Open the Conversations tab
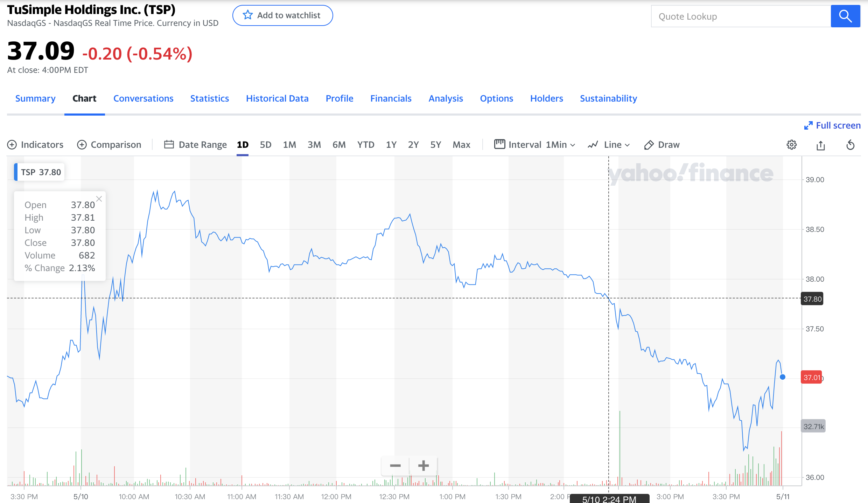Image resolution: width=868 pixels, height=503 pixels. tap(143, 98)
